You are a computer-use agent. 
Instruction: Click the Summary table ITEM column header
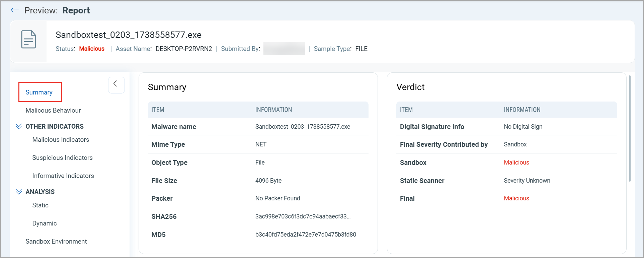pos(158,110)
